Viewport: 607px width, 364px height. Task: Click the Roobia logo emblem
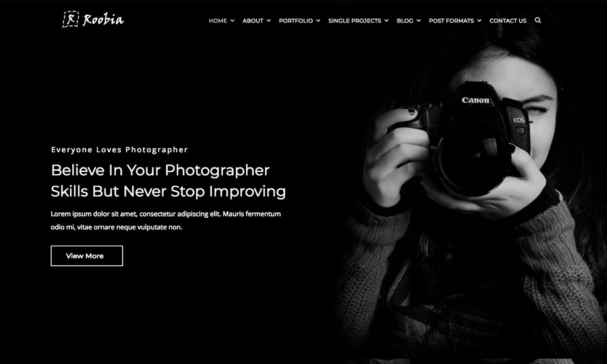tap(70, 19)
